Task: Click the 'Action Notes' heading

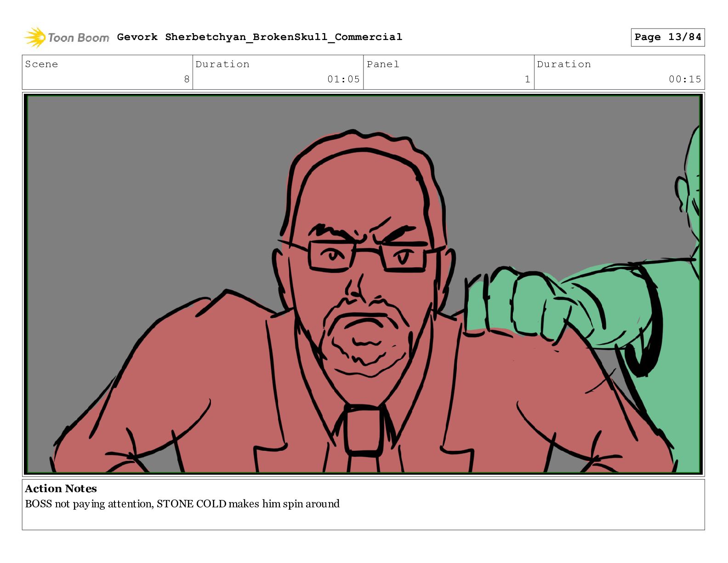Action: (61, 488)
